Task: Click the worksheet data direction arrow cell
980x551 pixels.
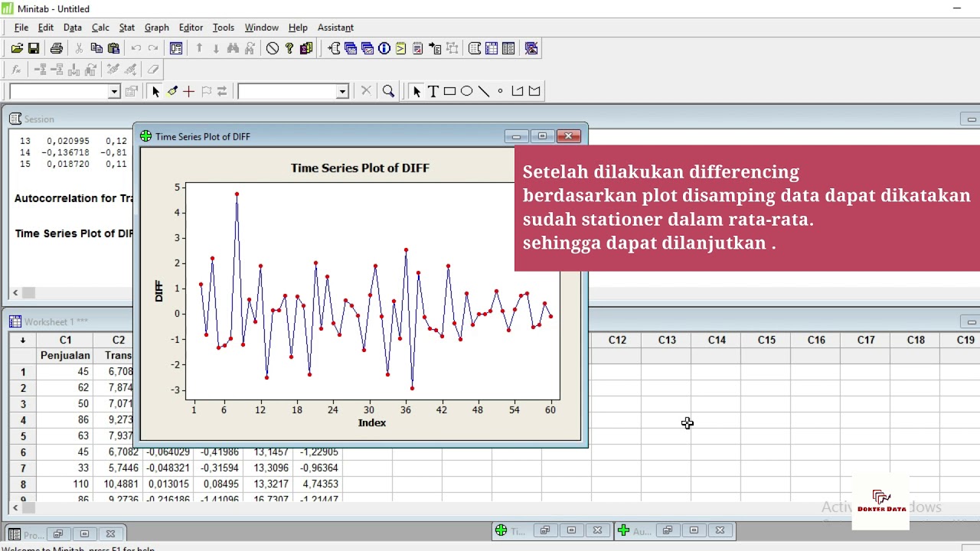Action: (x=23, y=340)
